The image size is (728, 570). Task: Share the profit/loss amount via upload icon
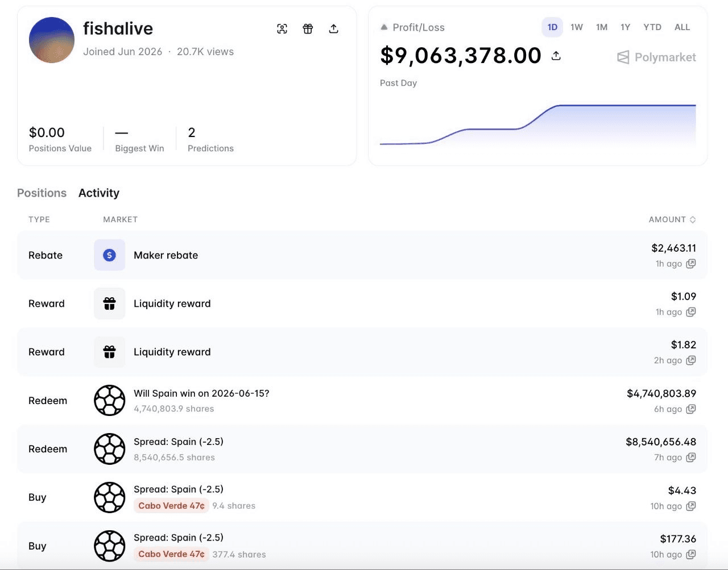556,56
